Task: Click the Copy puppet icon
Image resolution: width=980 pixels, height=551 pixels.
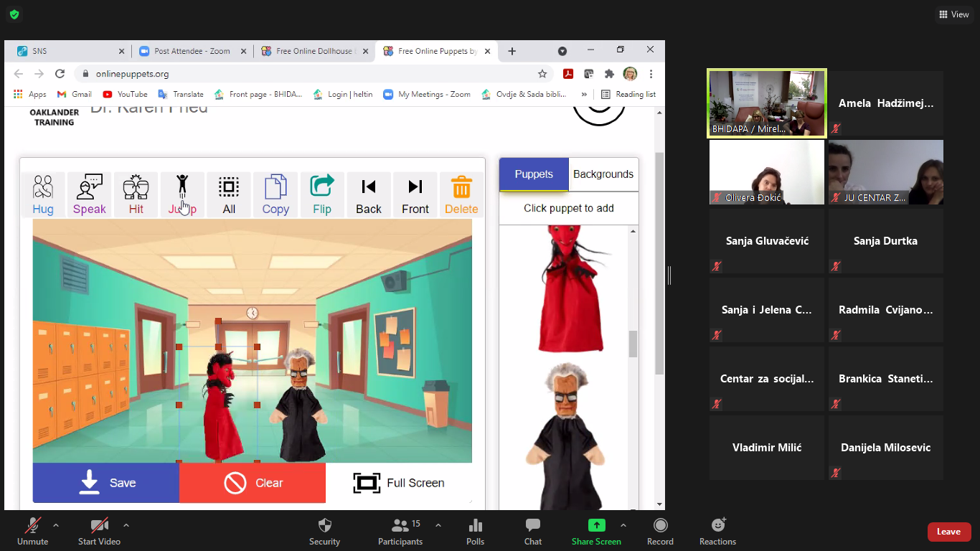Action: [275, 194]
